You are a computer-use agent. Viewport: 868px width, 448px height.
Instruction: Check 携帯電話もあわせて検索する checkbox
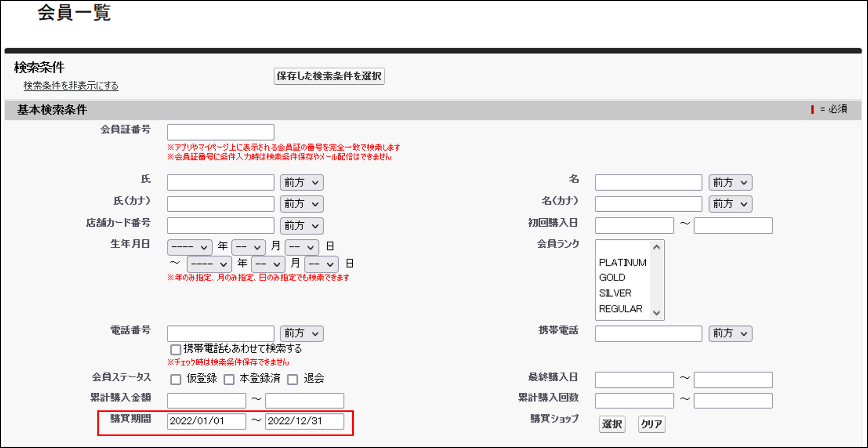(176, 349)
